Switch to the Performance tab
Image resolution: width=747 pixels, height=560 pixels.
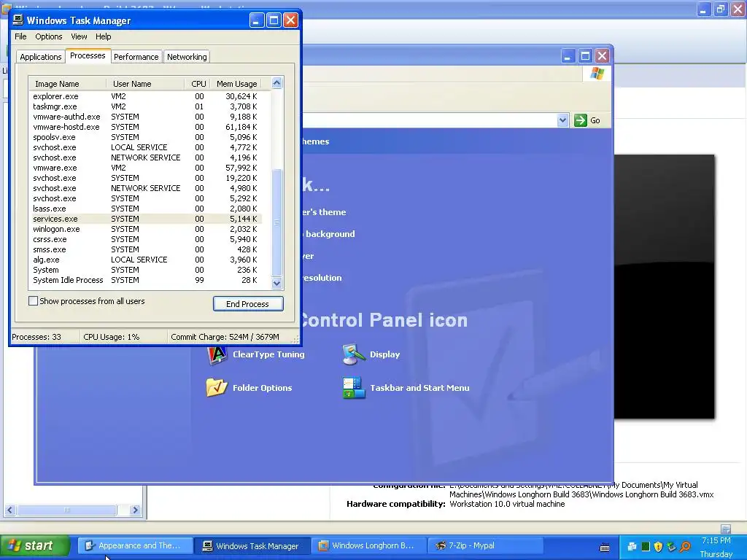(136, 57)
